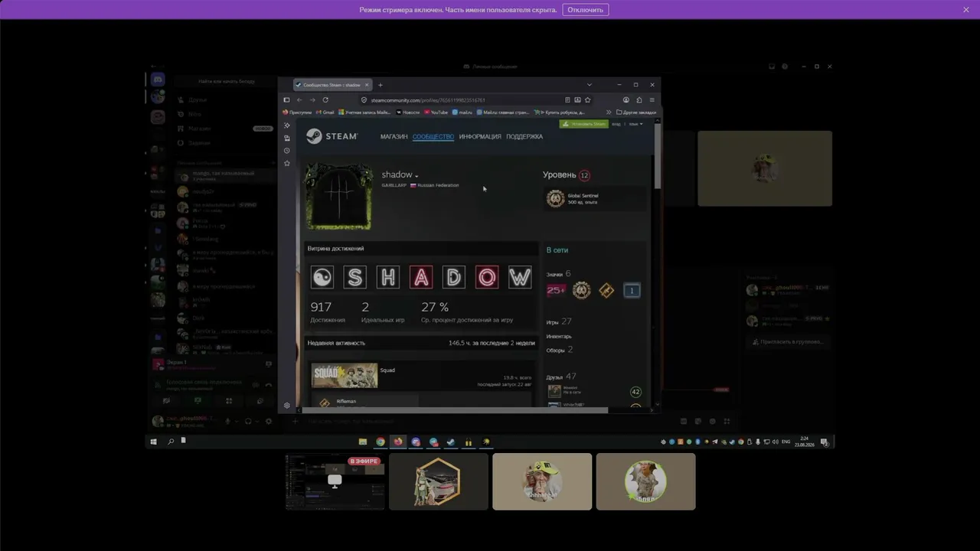Select the Сообщество Steam :: shadow tab

coord(332,85)
